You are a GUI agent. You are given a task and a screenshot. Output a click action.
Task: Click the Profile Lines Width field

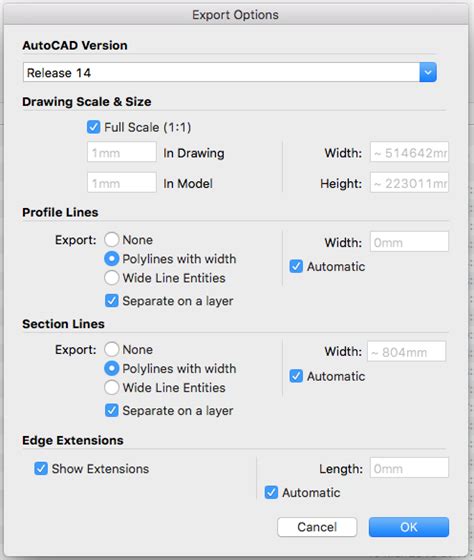click(409, 242)
